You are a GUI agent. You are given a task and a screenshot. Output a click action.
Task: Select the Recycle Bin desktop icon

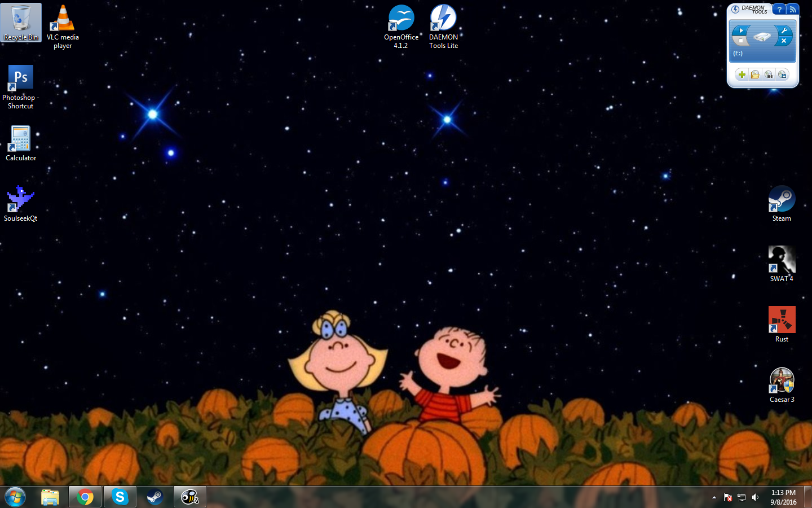[21, 23]
